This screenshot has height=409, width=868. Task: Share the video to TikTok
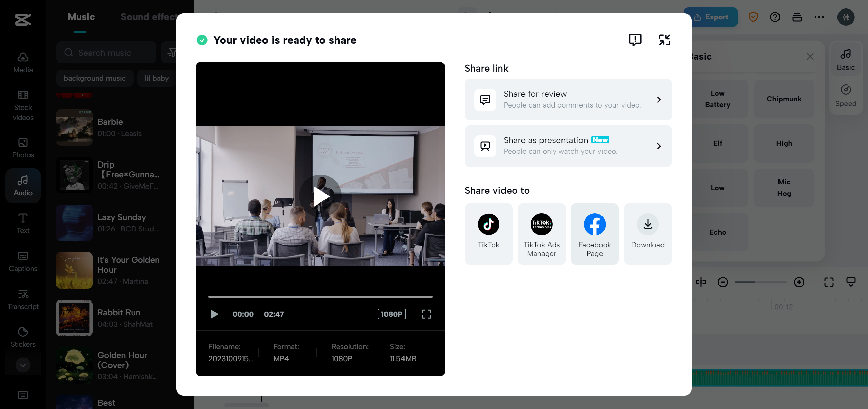point(488,234)
